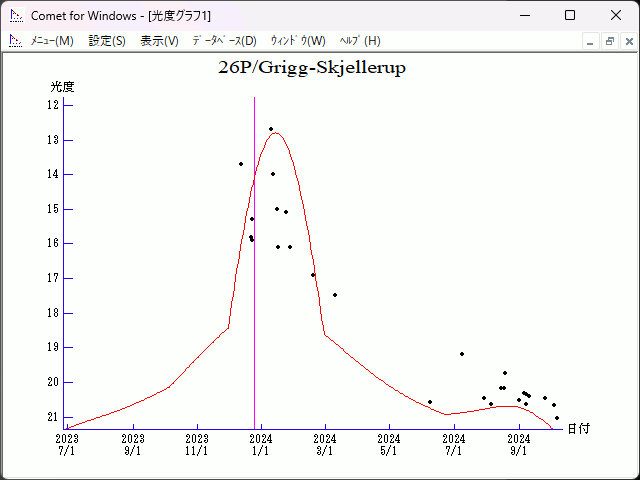Open the 表示(V) menu
Viewport: 640px width, 480px height.
[160, 41]
